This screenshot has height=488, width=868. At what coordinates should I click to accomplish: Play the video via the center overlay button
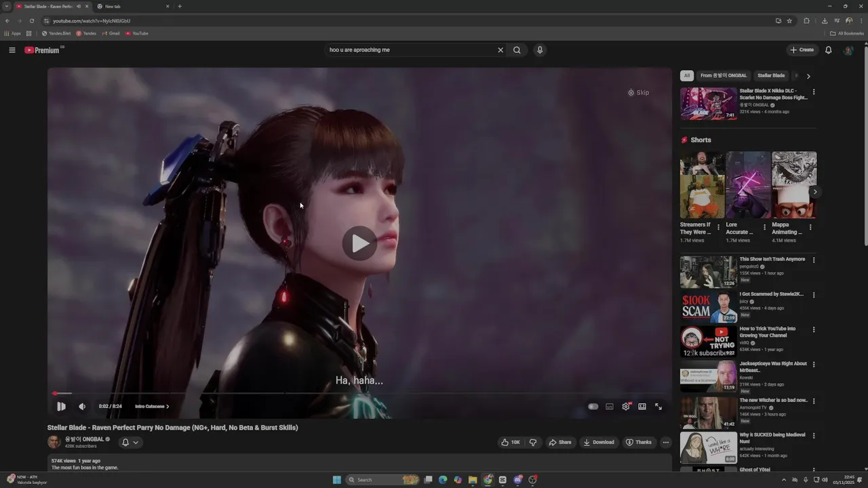coord(359,243)
